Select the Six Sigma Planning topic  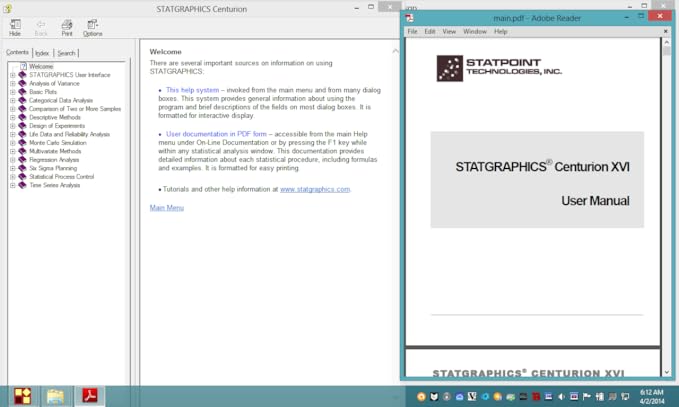point(53,168)
